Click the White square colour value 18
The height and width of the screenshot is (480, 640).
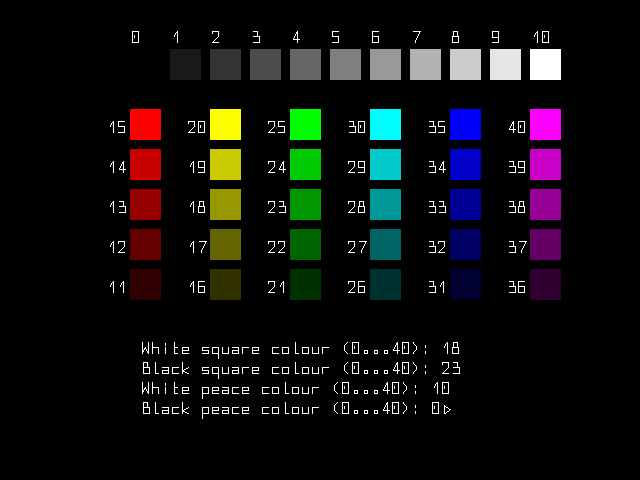pos(450,349)
